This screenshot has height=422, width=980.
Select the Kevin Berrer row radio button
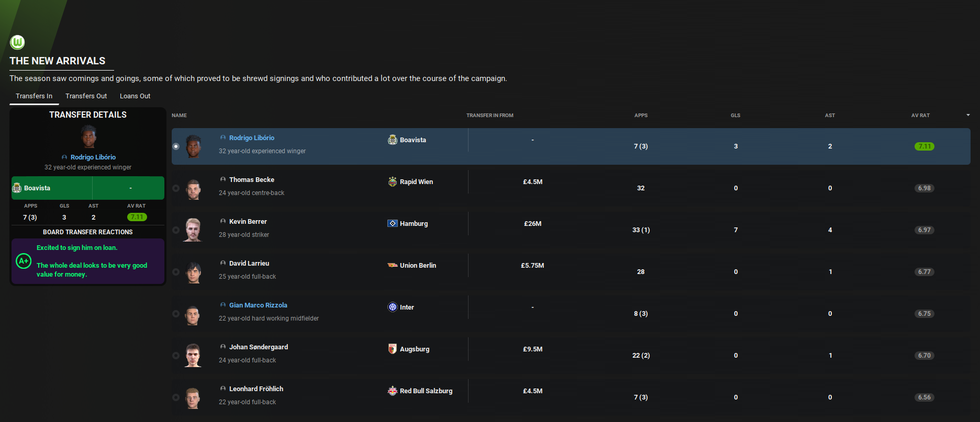coord(176,230)
